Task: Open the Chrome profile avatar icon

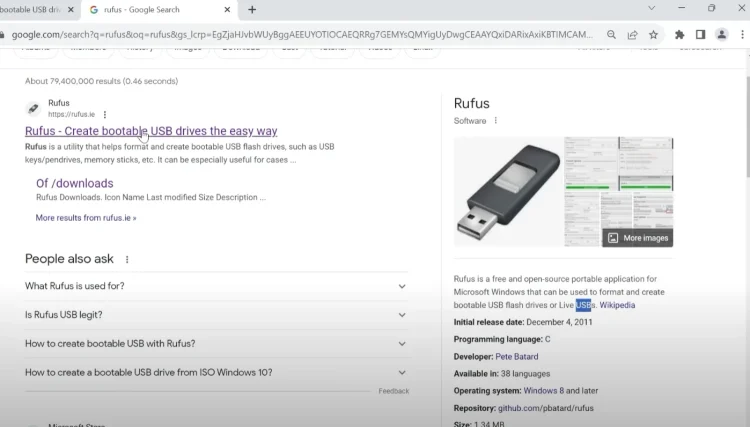Action: click(x=722, y=34)
